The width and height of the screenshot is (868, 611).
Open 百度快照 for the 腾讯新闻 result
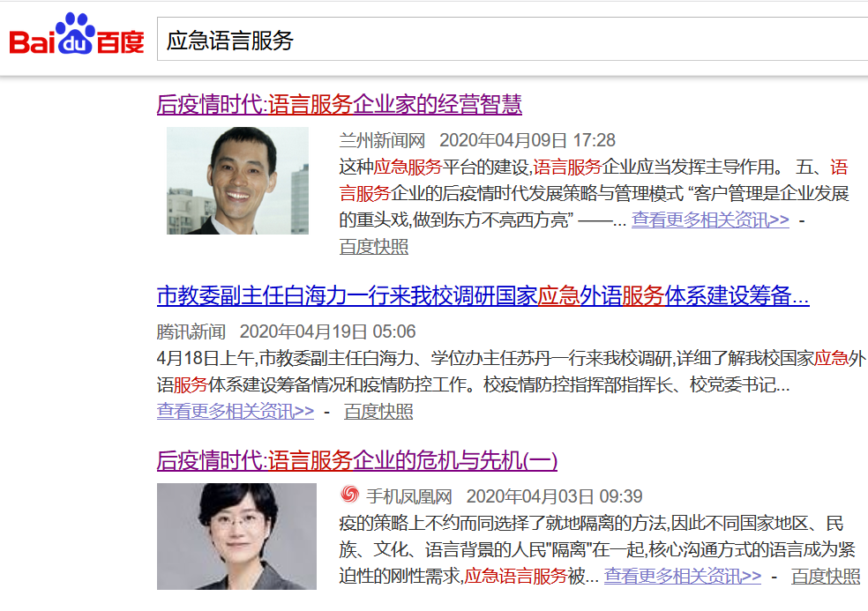tap(378, 412)
